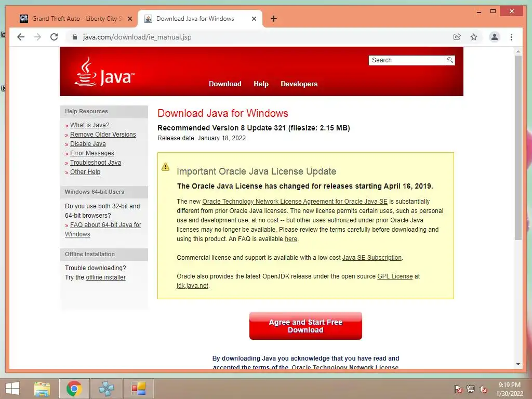
Task: Click the Chrome icon in the taskbar
Action: coord(74,389)
